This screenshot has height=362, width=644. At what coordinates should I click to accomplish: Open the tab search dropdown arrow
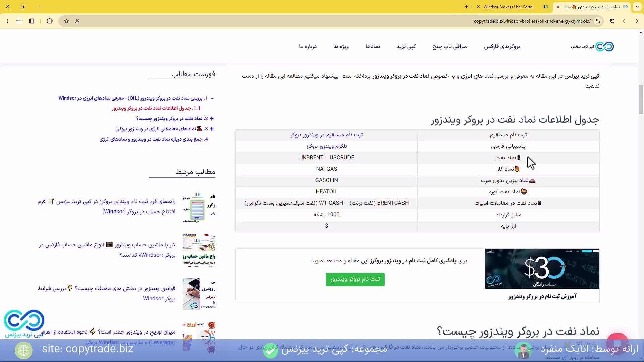637,7
